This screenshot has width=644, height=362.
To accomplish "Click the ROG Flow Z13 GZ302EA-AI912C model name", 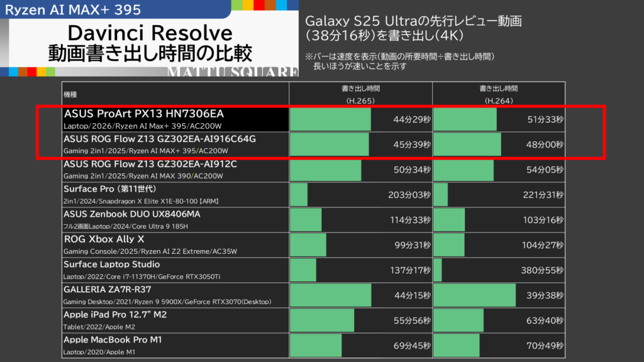I will click(x=150, y=164).
